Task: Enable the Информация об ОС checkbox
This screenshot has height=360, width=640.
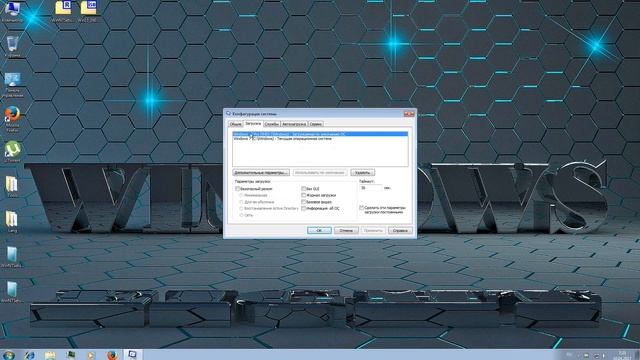Action: point(304,209)
